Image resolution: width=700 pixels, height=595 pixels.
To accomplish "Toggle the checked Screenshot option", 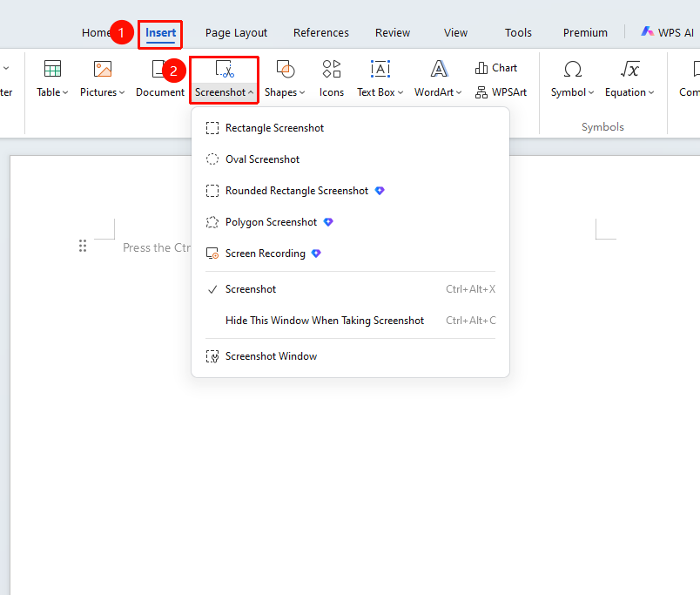I will pos(350,289).
